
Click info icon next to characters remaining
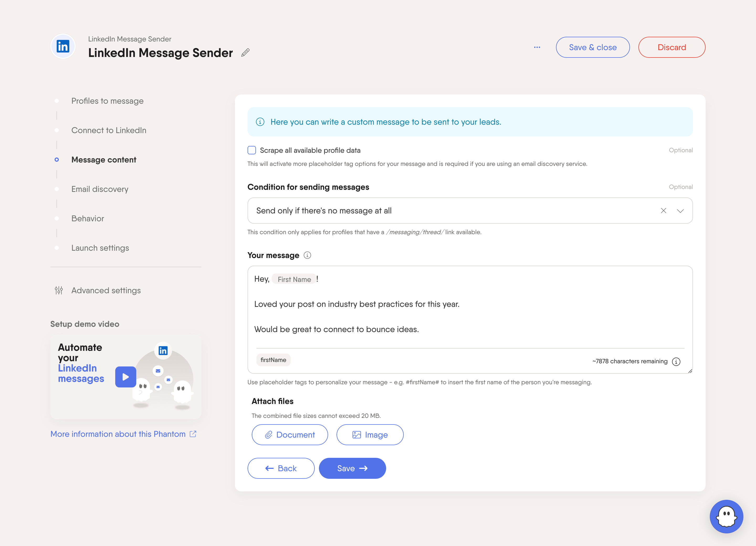point(676,362)
